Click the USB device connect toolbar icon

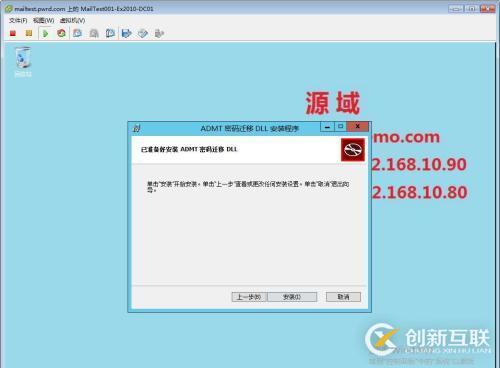point(159,33)
